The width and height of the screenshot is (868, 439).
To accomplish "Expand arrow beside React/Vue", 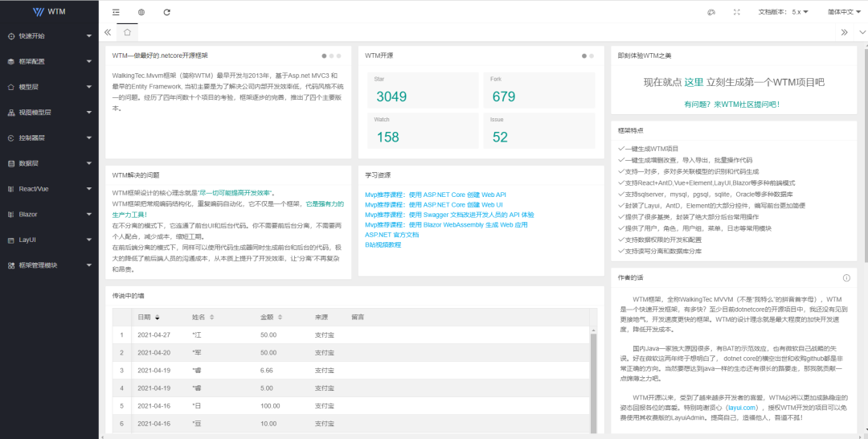I will pyautogui.click(x=89, y=189).
